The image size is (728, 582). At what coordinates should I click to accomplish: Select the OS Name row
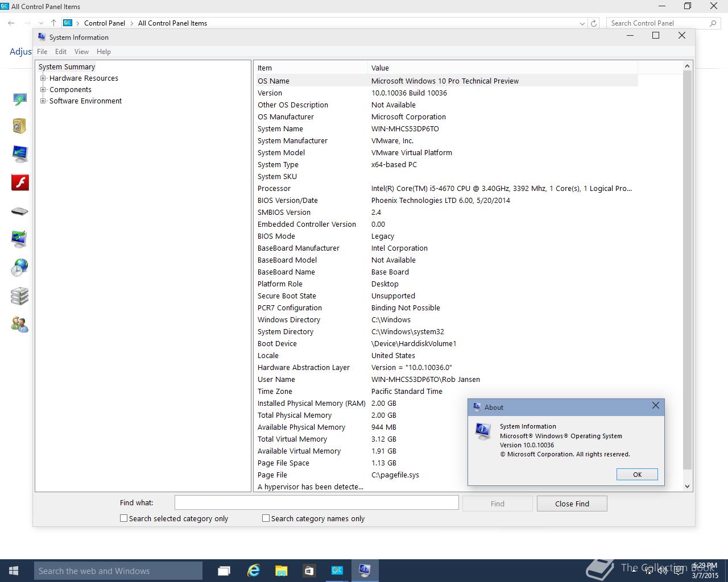coord(446,81)
